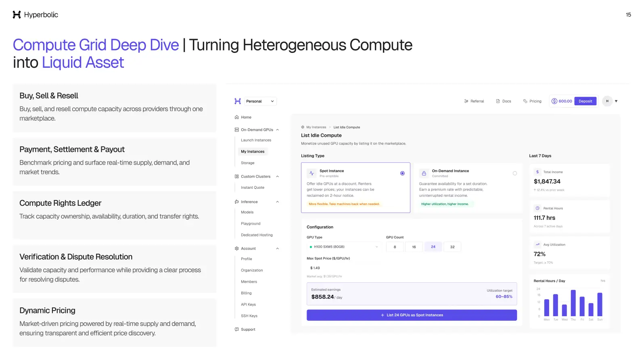Set GPU Count to 8

point(395,247)
